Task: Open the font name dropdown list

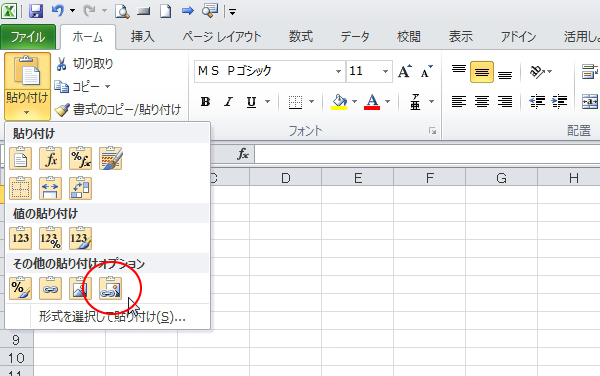Action: [338, 72]
